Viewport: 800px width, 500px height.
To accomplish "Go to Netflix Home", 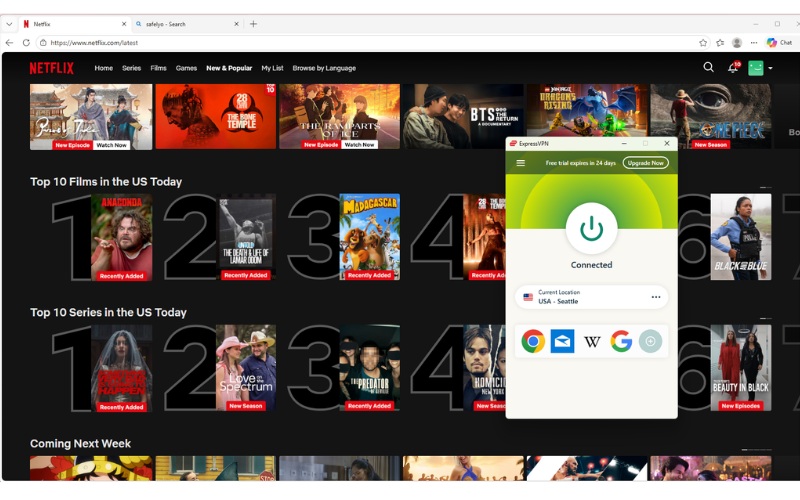I will click(x=104, y=68).
